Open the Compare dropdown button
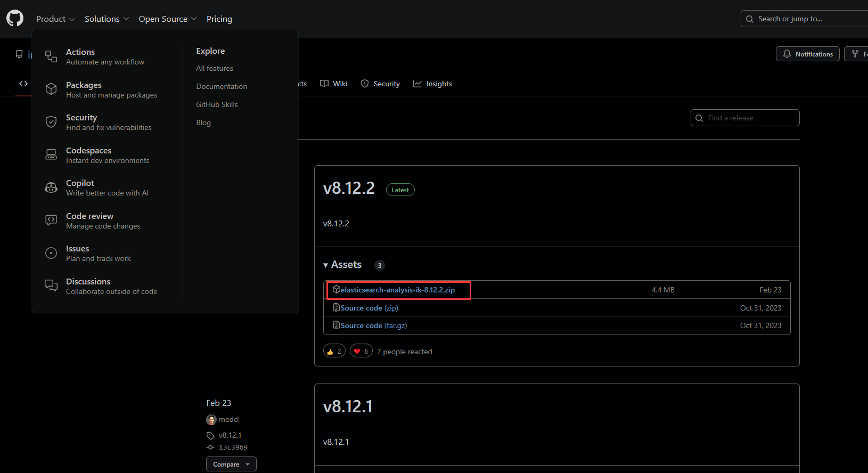The height and width of the screenshot is (473, 868). 231,464
